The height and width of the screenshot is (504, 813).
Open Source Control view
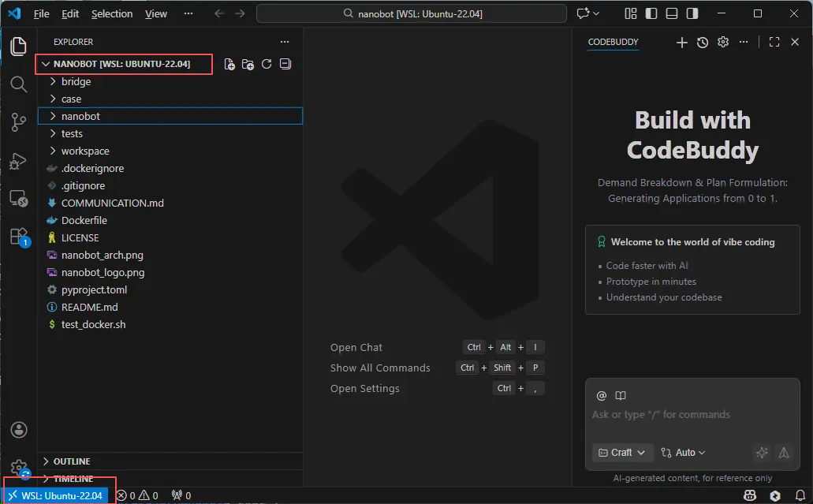pyautogui.click(x=19, y=122)
